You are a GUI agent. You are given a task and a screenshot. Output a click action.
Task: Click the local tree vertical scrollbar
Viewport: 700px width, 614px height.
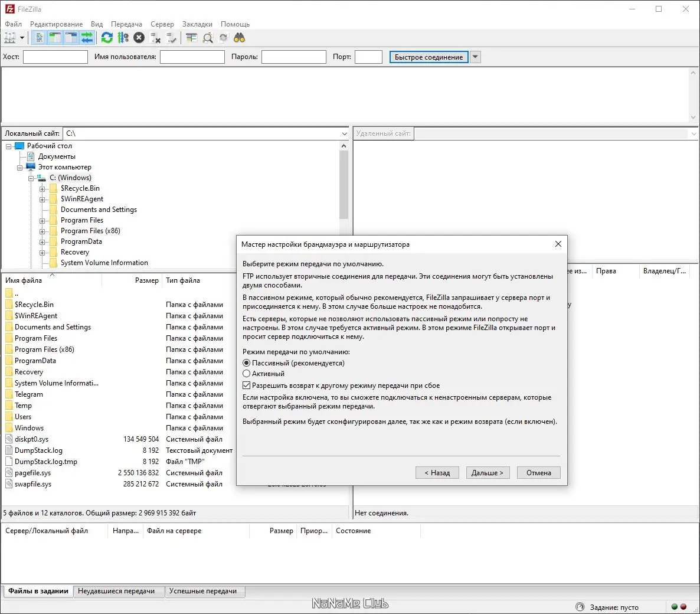pyautogui.click(x=344, y=185)
